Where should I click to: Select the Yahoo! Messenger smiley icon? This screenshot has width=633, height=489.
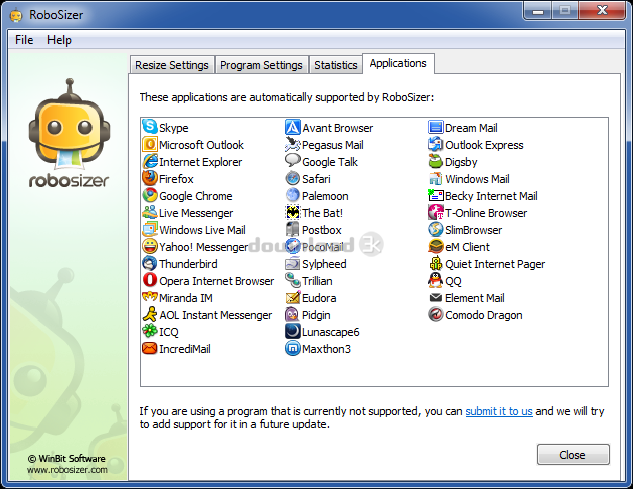[x=150, y=246]
